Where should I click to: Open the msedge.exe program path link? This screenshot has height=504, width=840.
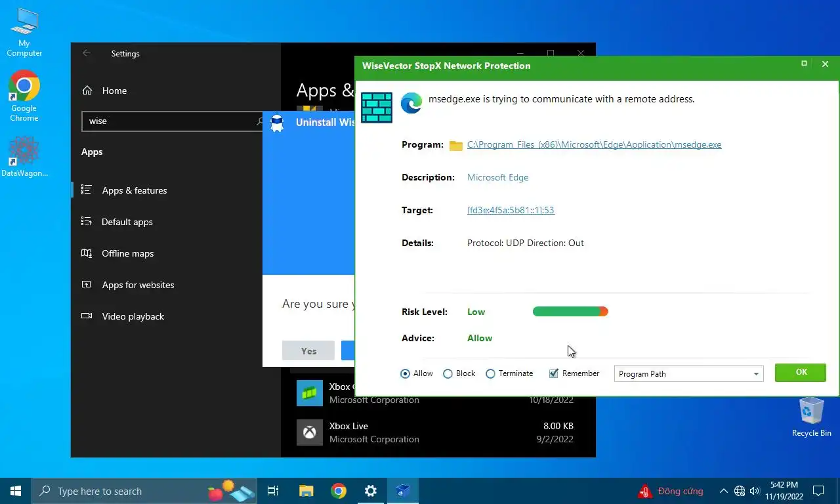594,144
